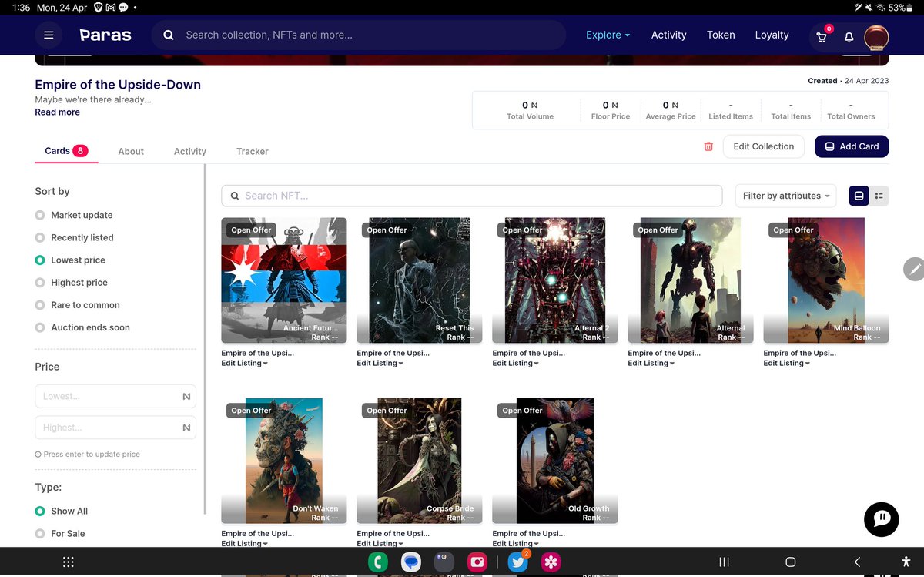Focus the Search NFT field
The image size is (924, 577).
(x=472, y=196)
